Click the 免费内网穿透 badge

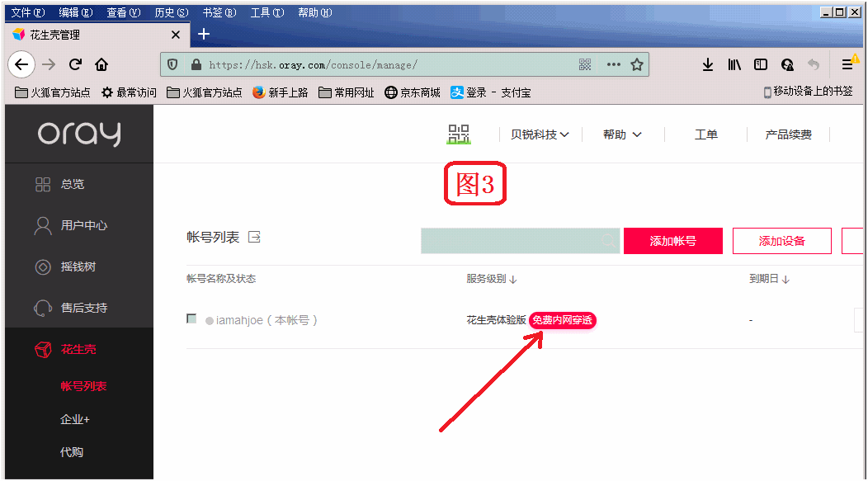coord(563,320)
